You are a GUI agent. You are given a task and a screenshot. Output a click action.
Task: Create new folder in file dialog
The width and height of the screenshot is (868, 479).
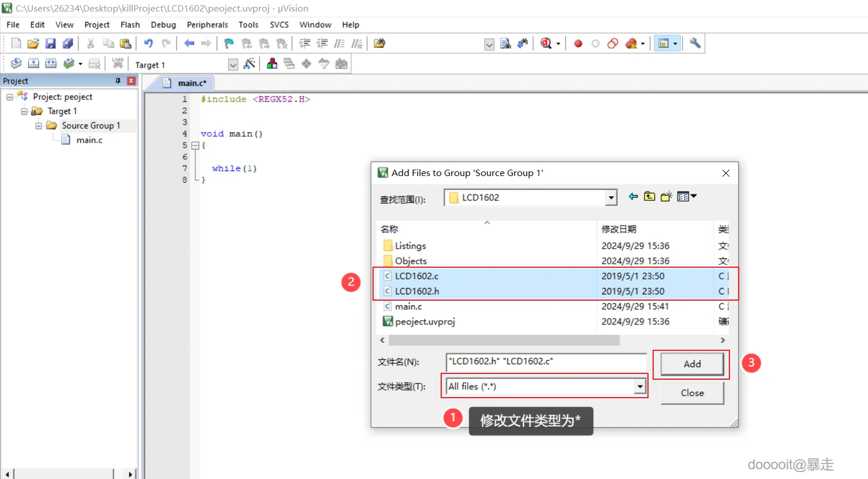[x=666, y=196]
